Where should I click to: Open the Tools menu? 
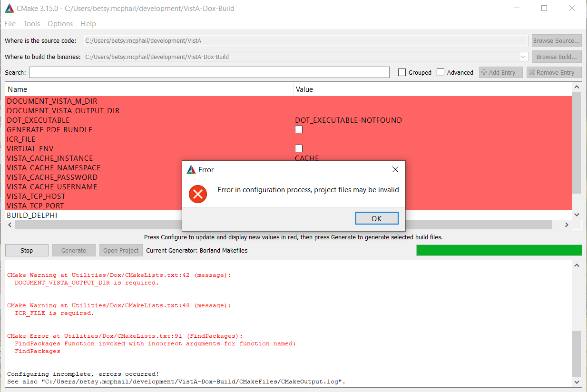point(32,24)
